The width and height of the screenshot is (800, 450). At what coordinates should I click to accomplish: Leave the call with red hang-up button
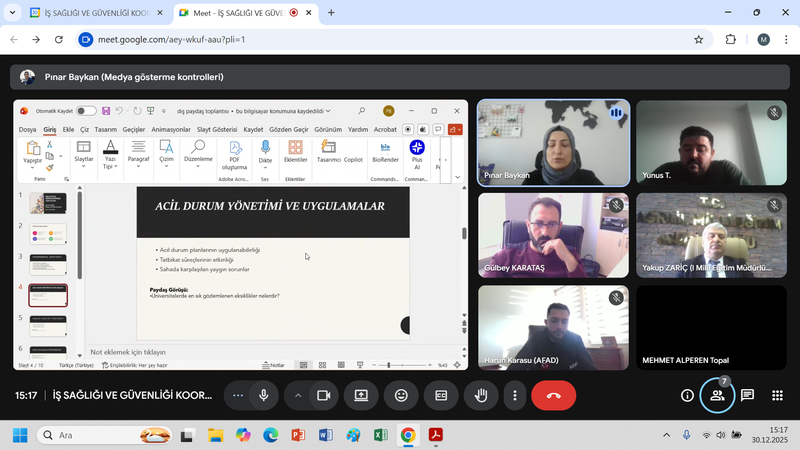point(553,395)
